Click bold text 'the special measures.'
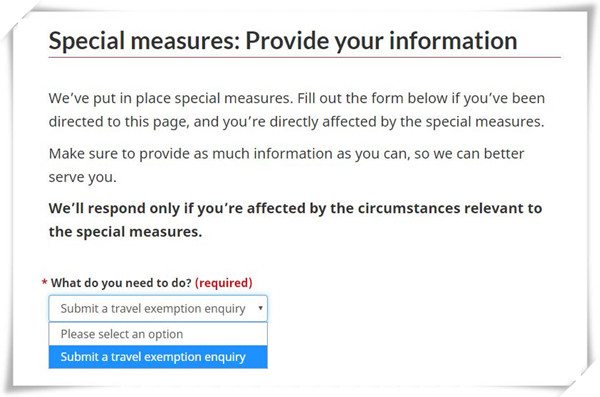This screenshot has width=600, height=397. pyautogui.click(x=125, y=232)
